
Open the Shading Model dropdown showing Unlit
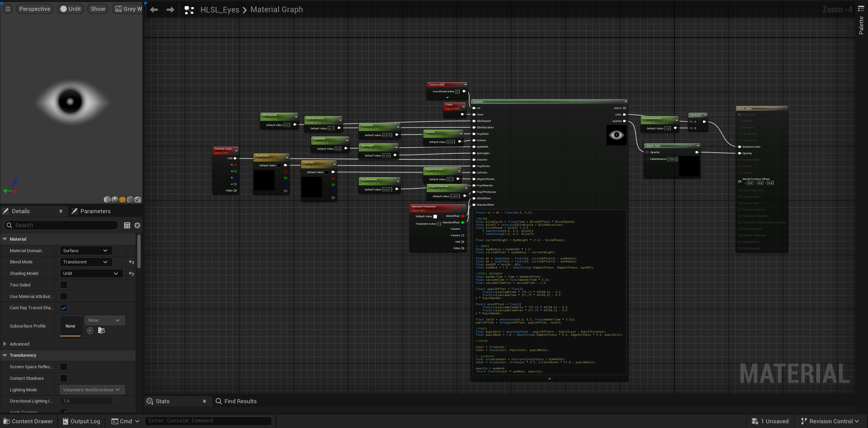[x=91, y=273]
